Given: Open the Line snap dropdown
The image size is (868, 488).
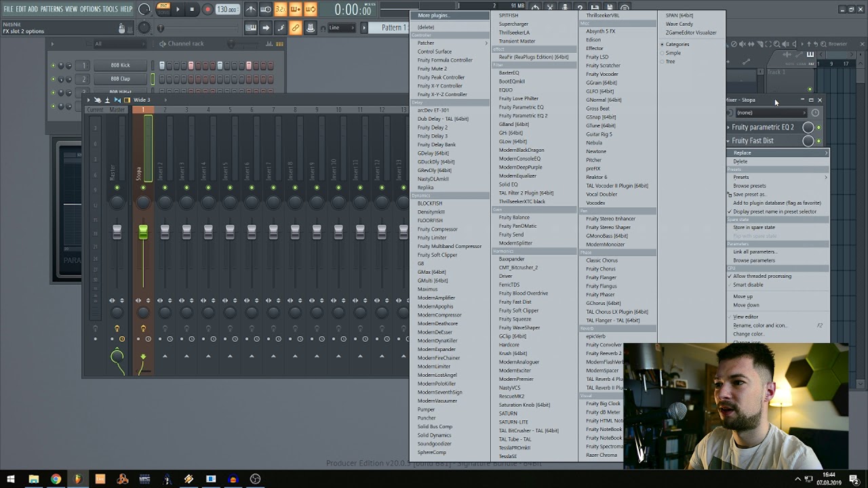Looking at the screenshot, I should [342, 28].
